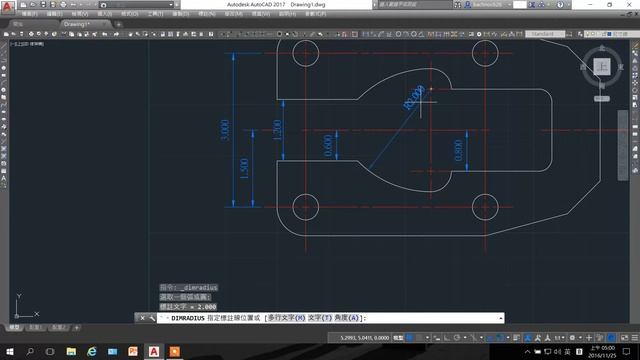Open the Autodesk Exchange Apps icon
Image resolution: width=640 pixels, height=360 pixels.
pos(531,5)
